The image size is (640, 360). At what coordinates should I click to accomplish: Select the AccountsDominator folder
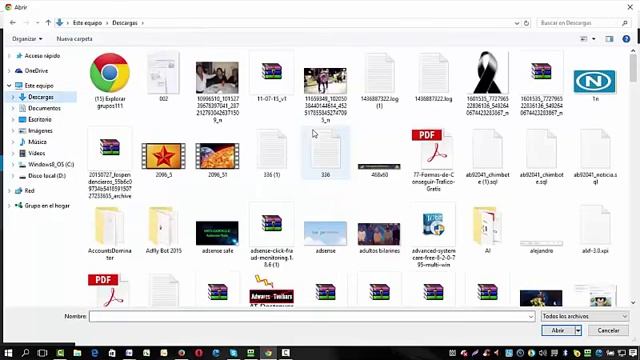click(x=109, y=233)
